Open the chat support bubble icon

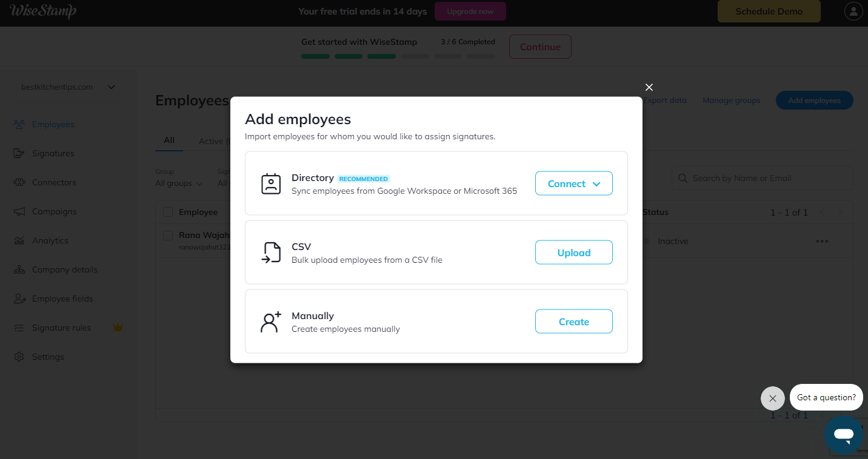(843, 435)
